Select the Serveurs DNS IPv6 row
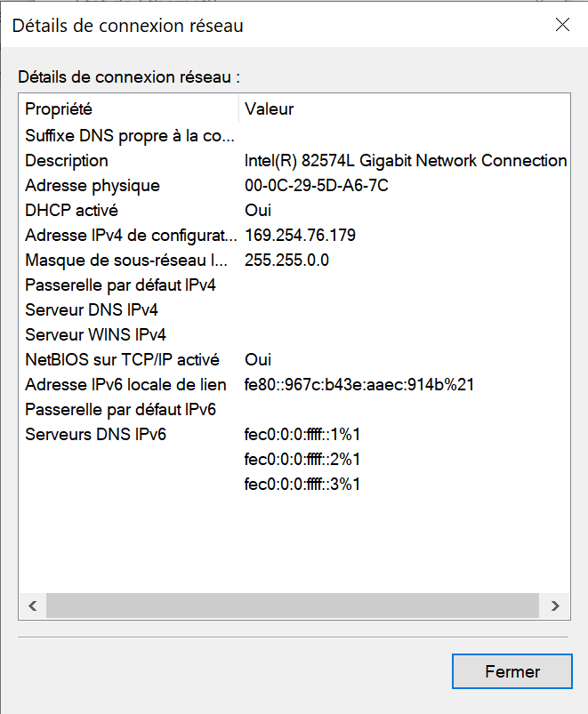Image resolution: width=588 pixels, height=714 pixels. (x=95, y=435)
